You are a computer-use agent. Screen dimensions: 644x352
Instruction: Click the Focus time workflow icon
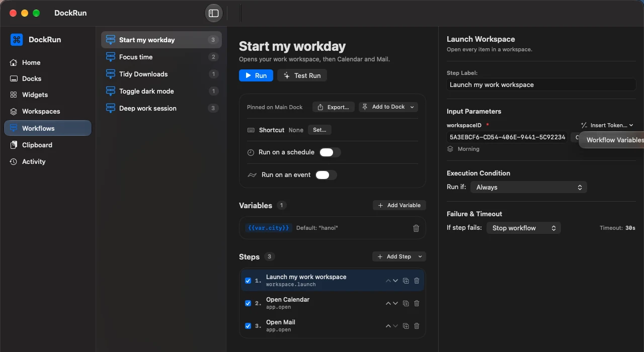[x=111, y=57]
